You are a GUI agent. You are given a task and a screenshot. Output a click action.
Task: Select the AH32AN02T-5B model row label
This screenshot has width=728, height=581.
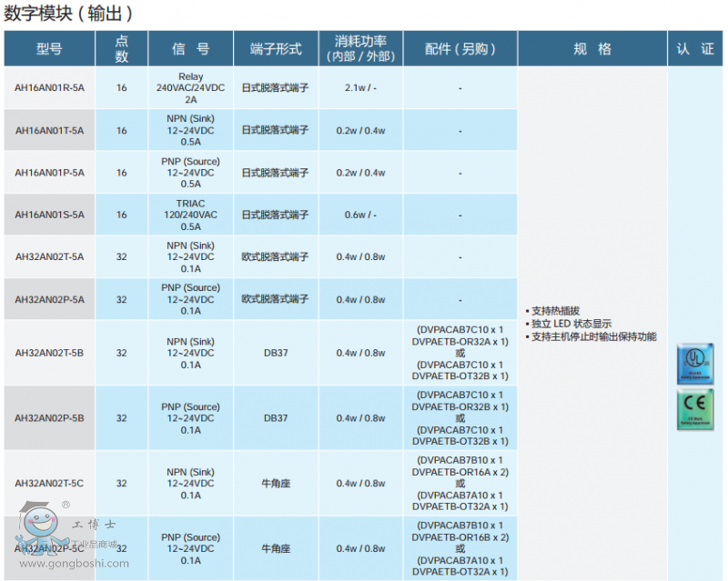(x=49, y=353)
